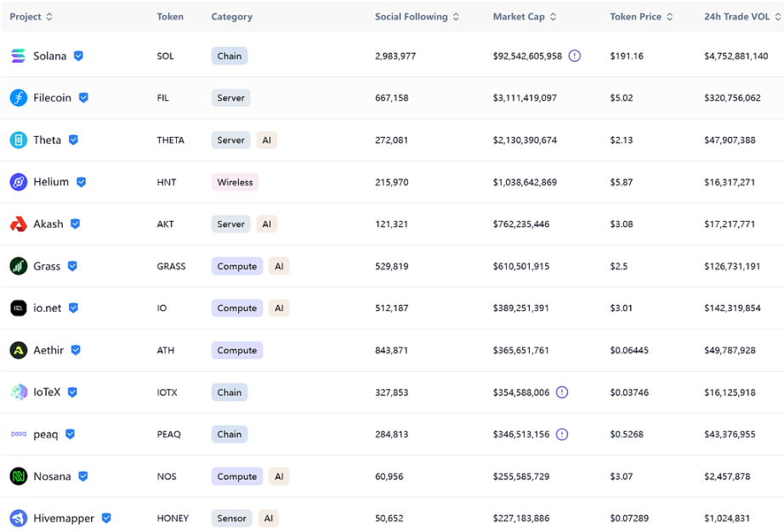
Task: Click the Category column header
Action: click(232, 16)
